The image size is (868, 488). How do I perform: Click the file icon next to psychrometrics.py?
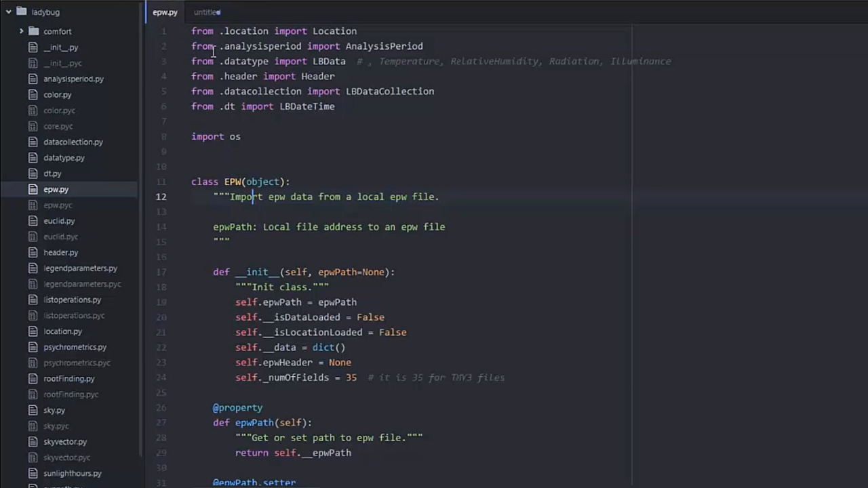click(x=33, y=347)
